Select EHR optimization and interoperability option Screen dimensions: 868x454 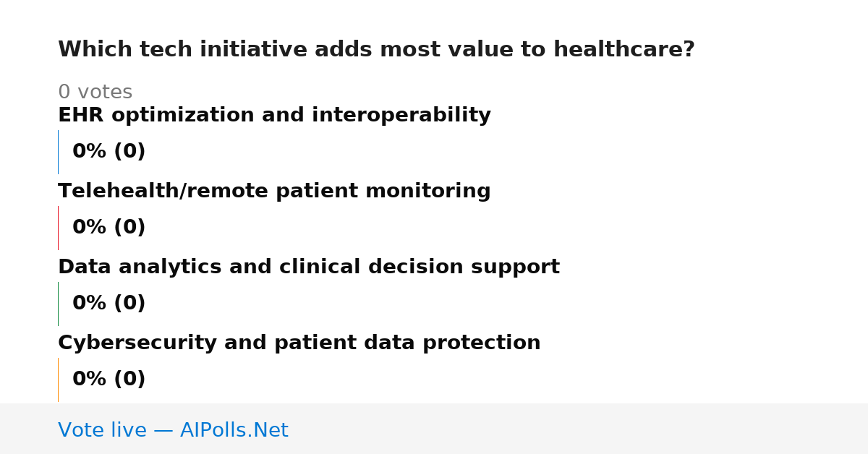[x=274, y=116]
